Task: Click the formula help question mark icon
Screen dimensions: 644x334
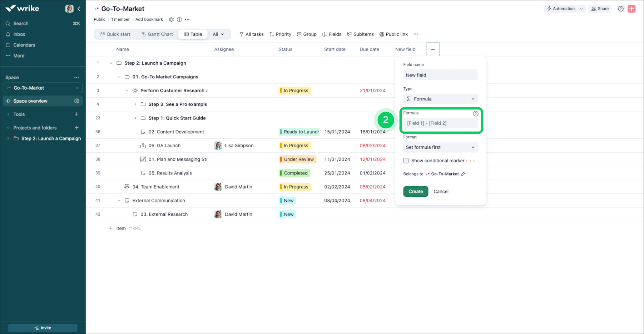Action: click(475, 114)
